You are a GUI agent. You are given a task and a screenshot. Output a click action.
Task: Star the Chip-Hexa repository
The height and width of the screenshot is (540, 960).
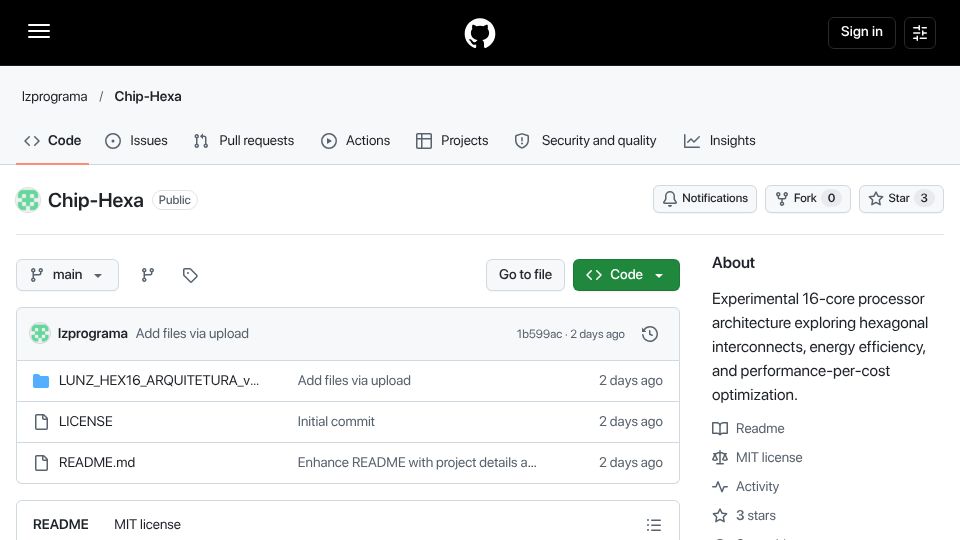point(901,198)
